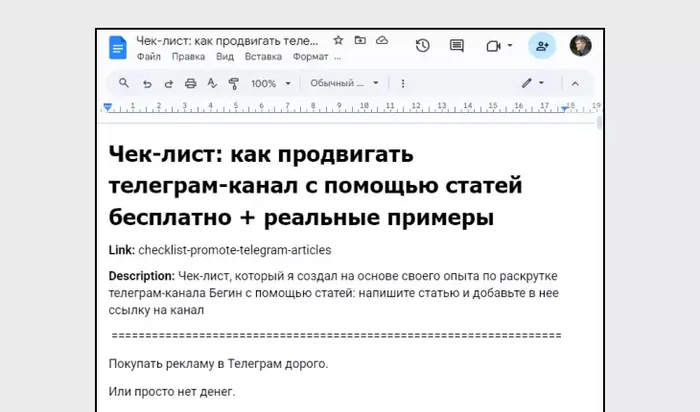Open comments history icon
Image resolution: width=700 pixels, height=412 pixels.
click(x=456, y=46)
